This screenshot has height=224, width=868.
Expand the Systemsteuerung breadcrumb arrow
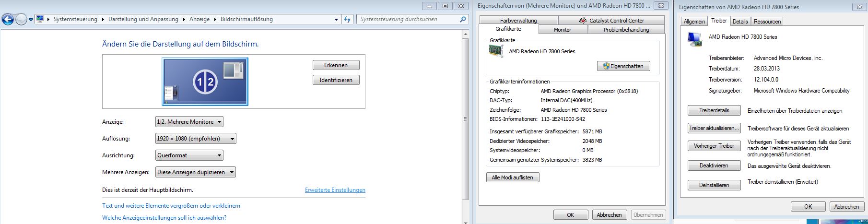pos(102,20)
